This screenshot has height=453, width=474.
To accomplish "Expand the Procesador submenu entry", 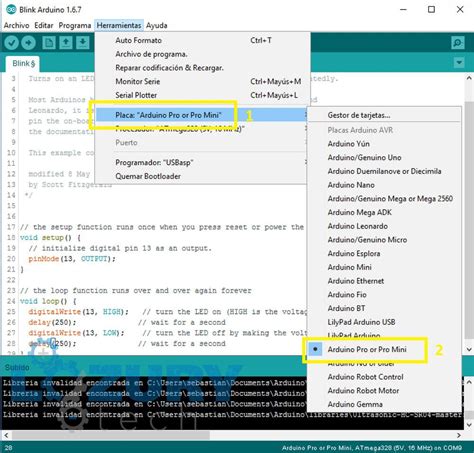I will coord(202,129).
